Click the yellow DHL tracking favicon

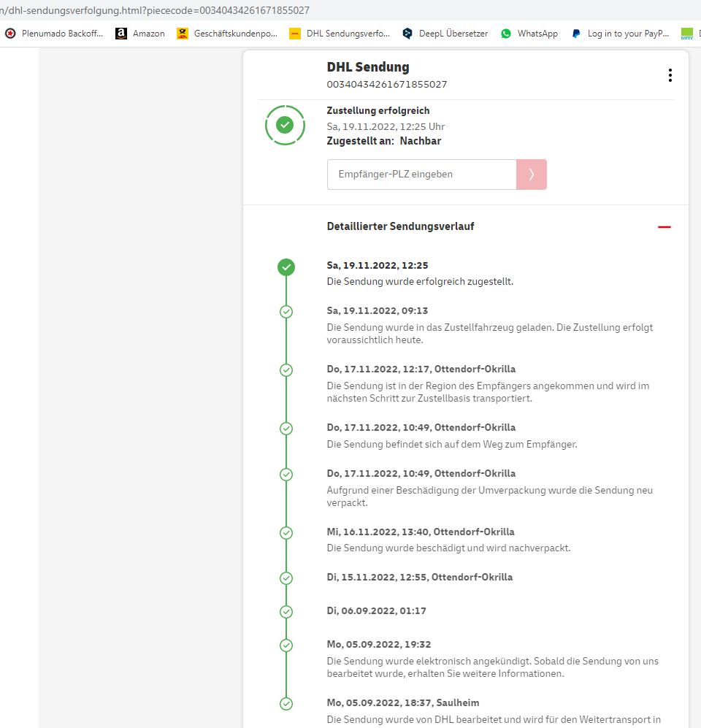pyautogui.click(x=295, y=34)
